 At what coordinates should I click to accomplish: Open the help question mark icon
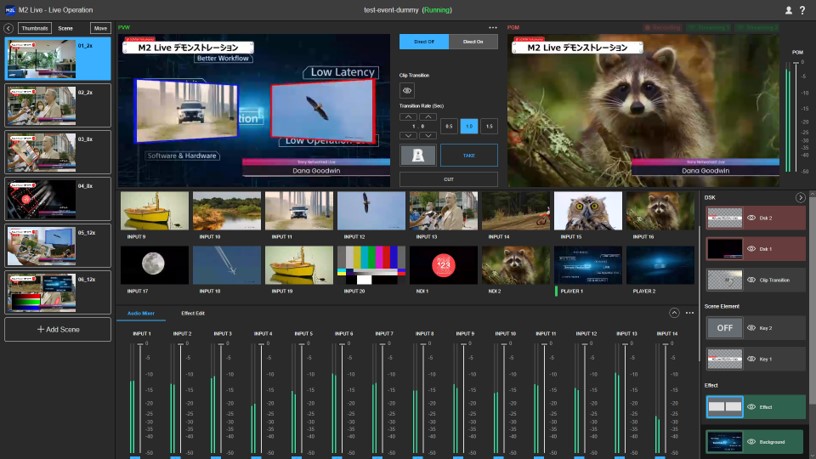pos(803,10)
